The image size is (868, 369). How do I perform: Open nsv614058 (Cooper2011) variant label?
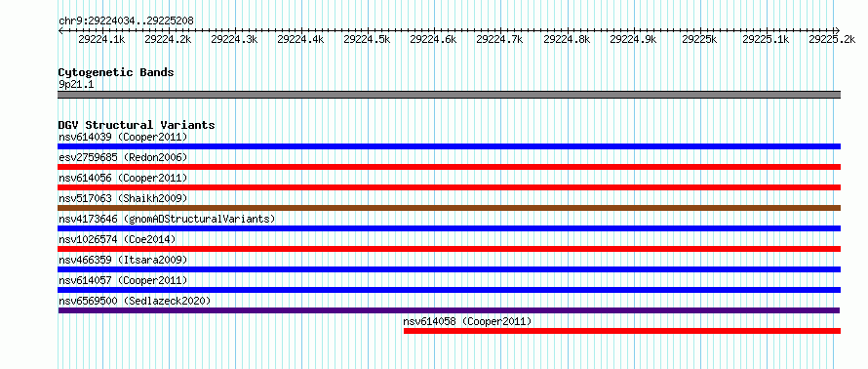pyautogui.click(x=468, y=321)
